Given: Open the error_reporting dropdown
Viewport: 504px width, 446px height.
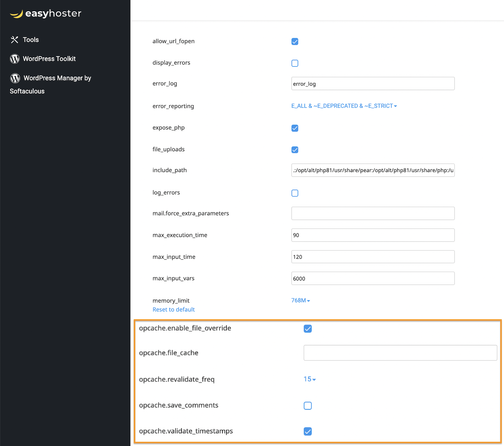Looking at the screenshot, I should (344, 106).
